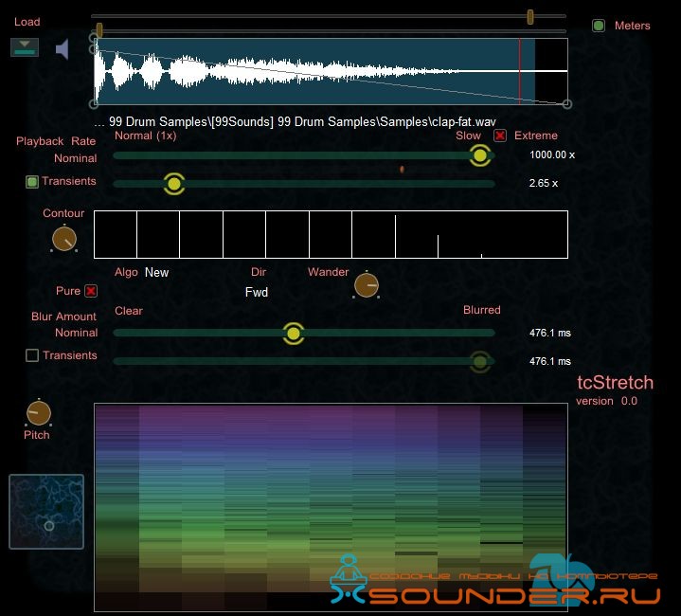Disable the Extreme playback rate checkbox
The image size is (681, 616).
click(x=500, y=136)
